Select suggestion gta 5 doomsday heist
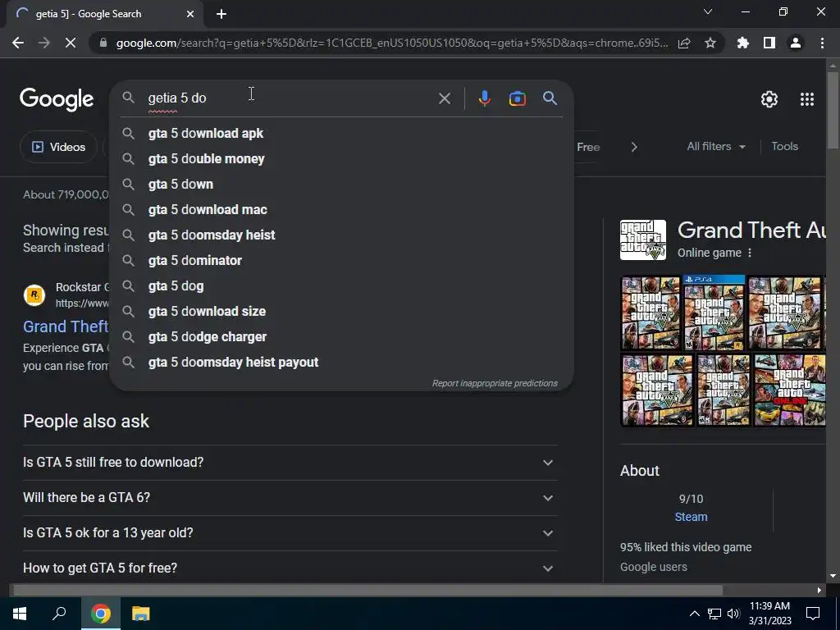The image size is (840, 630). 341,235
